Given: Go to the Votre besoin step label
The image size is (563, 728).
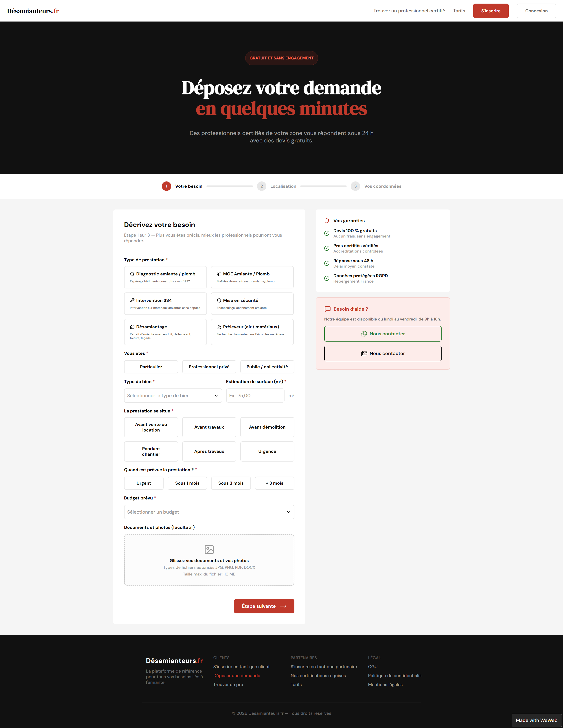Looking at the screenshot, I should (189, 186).
